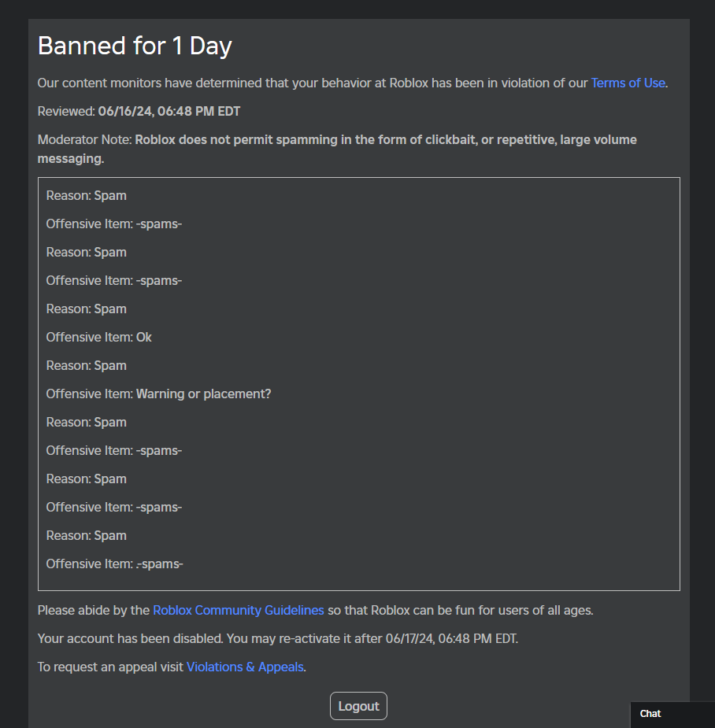Select the "Offensive Item: Ok" entry
The height and width of the screenshot is (728, 715).
pos(99,337)
